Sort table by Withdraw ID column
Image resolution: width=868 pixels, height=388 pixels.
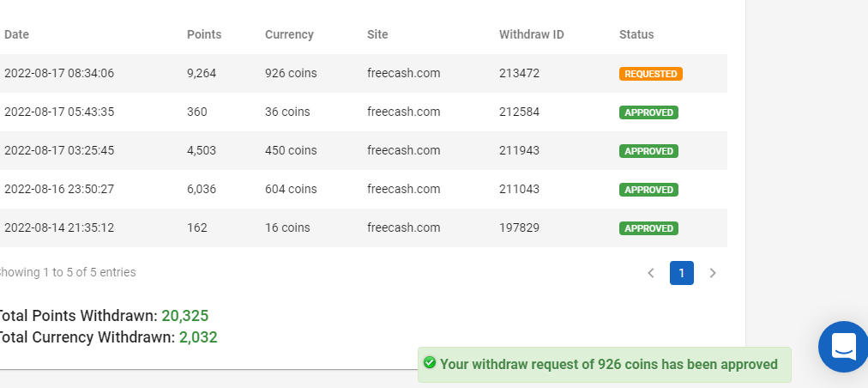click(532, 35)
